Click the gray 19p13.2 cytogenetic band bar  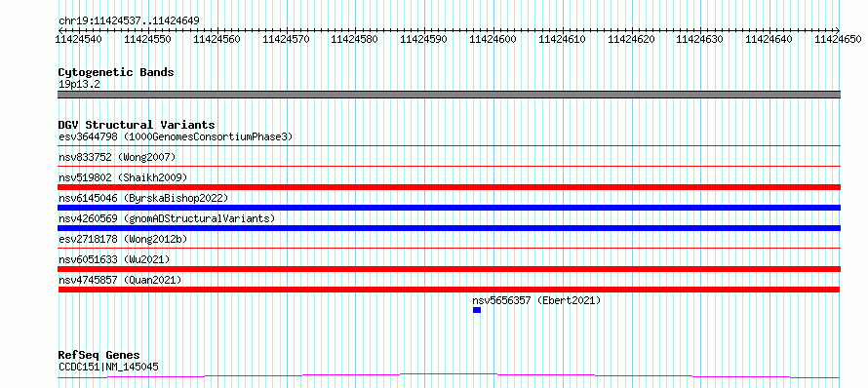coord(449,95)
